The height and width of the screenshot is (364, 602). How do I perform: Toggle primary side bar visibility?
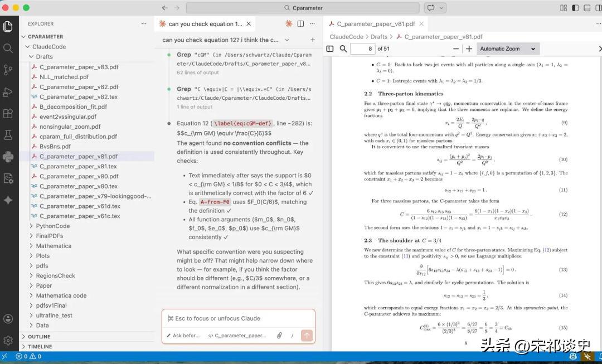pyautogui.click(x=575, y=8)
